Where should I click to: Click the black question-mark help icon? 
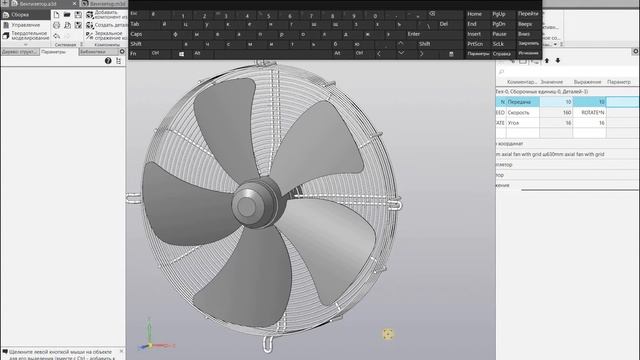coord(108,61)
